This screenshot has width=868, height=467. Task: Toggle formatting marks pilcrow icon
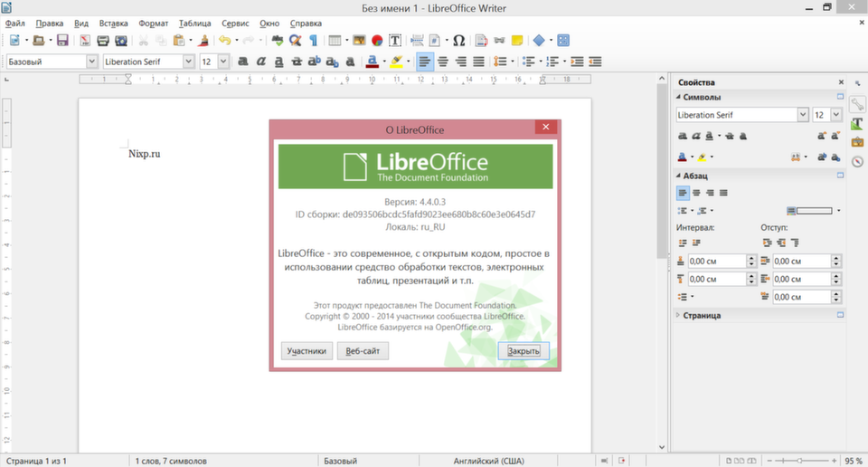tap(314, 41)
